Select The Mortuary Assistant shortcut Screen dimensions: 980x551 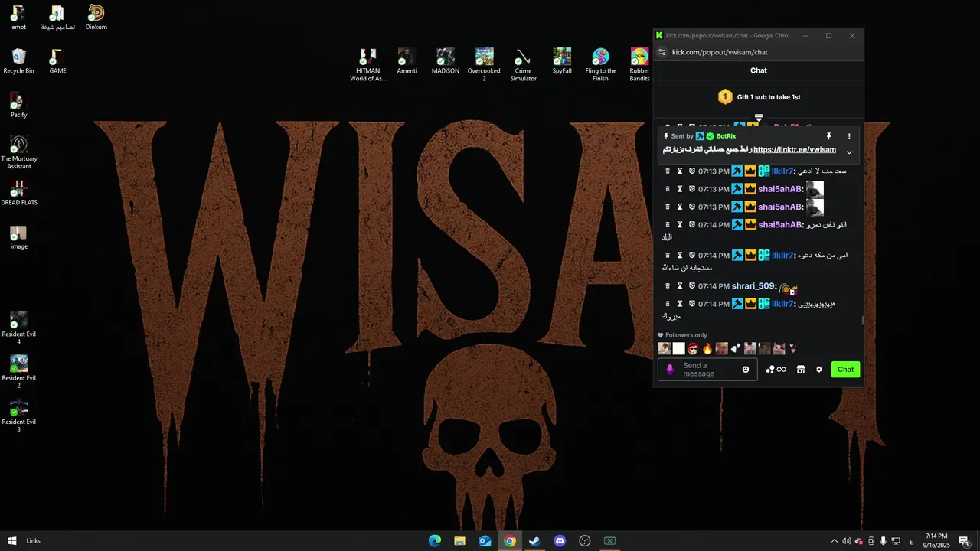pyautogui.click(x=18, y=153)
